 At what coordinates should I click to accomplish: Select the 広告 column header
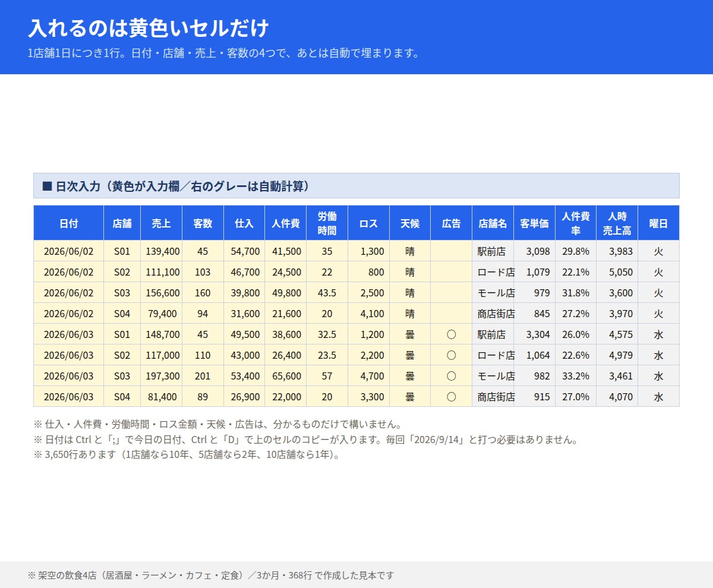pos(451,223)
